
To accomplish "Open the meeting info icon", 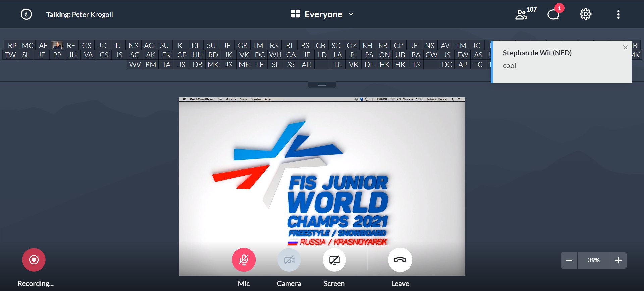I will point(26,14).
